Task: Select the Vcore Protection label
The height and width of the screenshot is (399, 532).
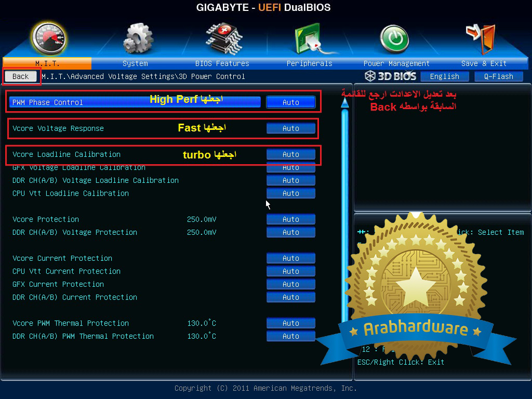Action: (x=46, y=219)
